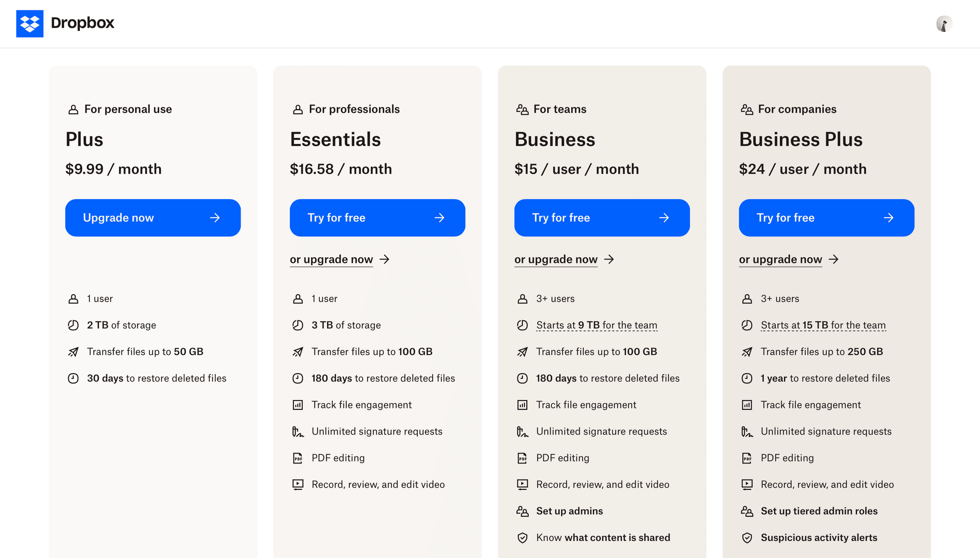Click Upgrade now on the Plus plan
Image resolution: width=980 pixels, height=558 pixels.
(152, 218)
